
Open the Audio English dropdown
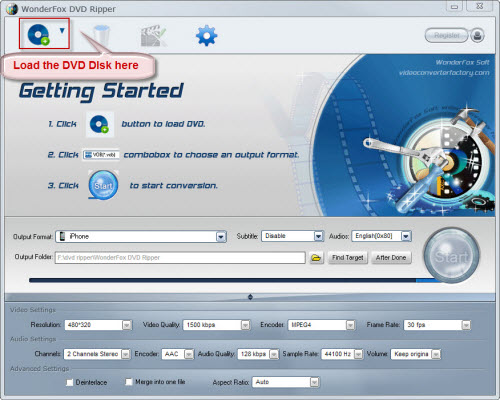click(382, 236)
